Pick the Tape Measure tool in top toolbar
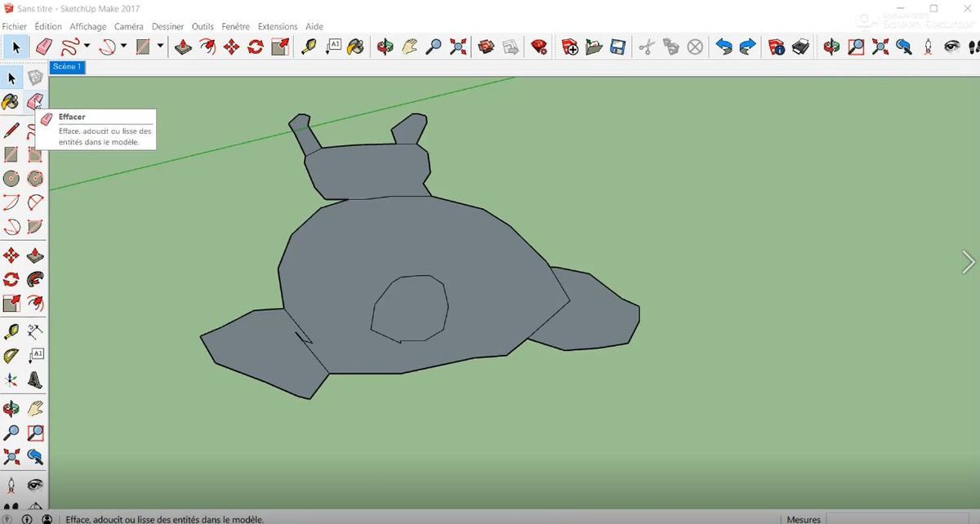 click(x=309, y=47)
